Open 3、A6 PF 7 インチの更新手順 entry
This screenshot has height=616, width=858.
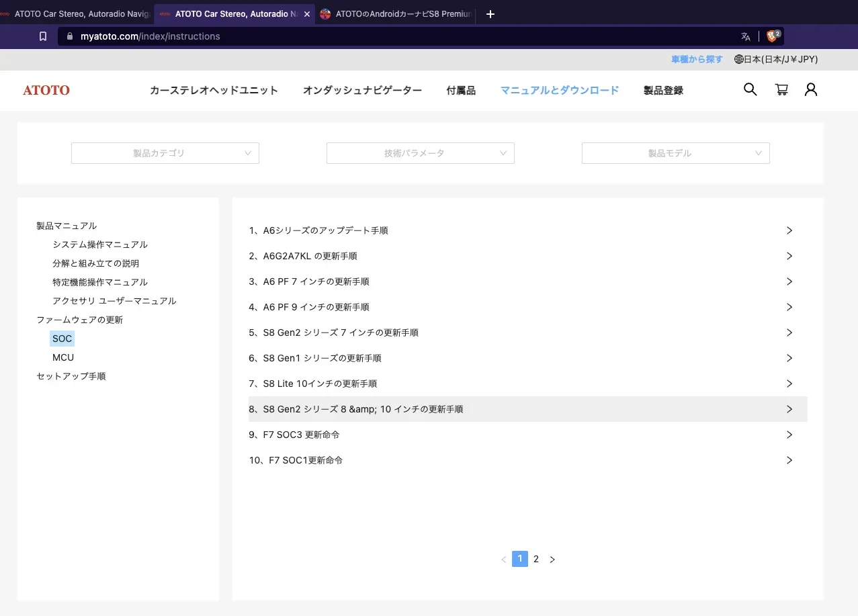[527, 281]
